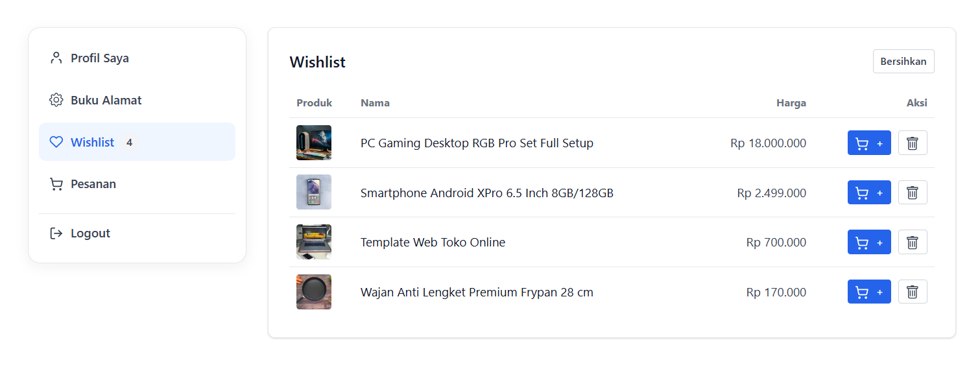Screen dimensions: 980x371
Task: Click the Wishlist count badge showing 4
Action: pos(129,142)
